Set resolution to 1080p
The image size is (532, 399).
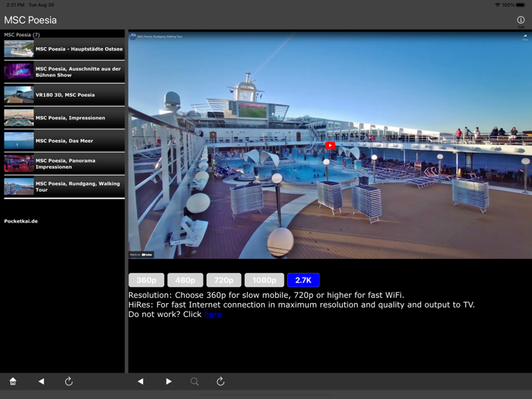[264, 280]
